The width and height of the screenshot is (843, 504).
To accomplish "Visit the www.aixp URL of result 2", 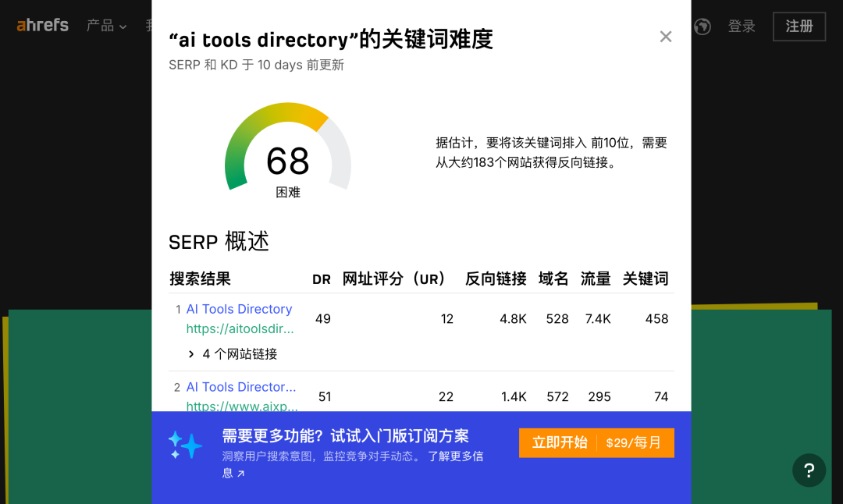I will coord(241,406).
